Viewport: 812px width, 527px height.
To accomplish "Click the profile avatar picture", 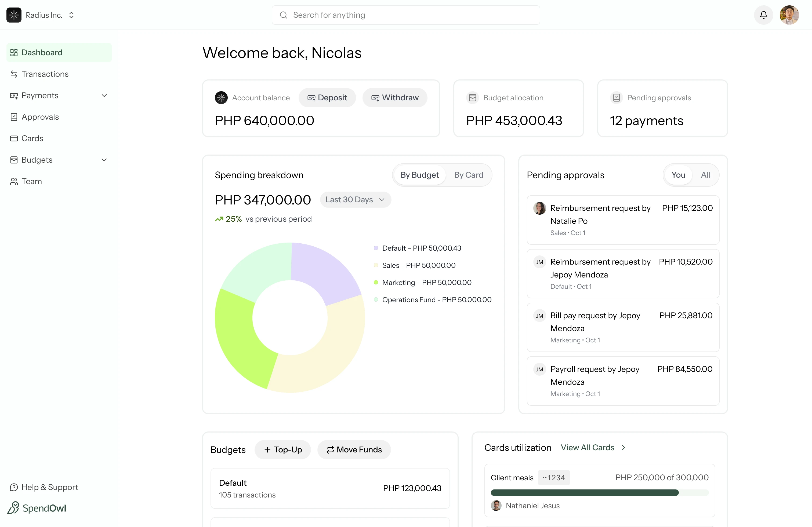I will (790, 15).
